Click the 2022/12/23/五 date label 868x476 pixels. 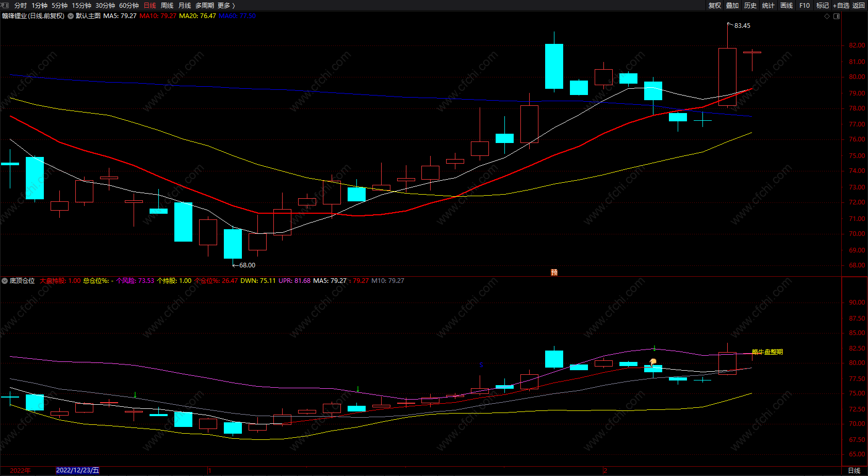(77, 470)
